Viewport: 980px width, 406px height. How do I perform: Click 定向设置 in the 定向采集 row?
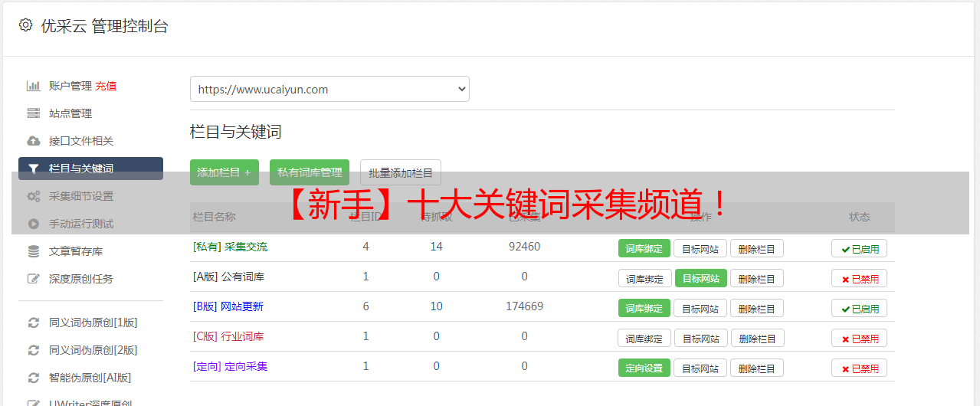tap(644, 368)
